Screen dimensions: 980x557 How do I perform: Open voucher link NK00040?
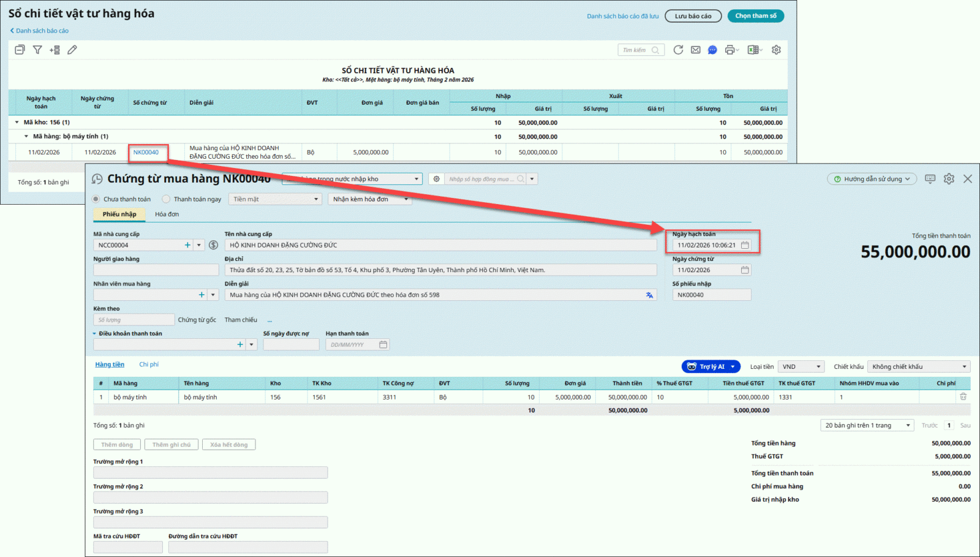(146, 153)
